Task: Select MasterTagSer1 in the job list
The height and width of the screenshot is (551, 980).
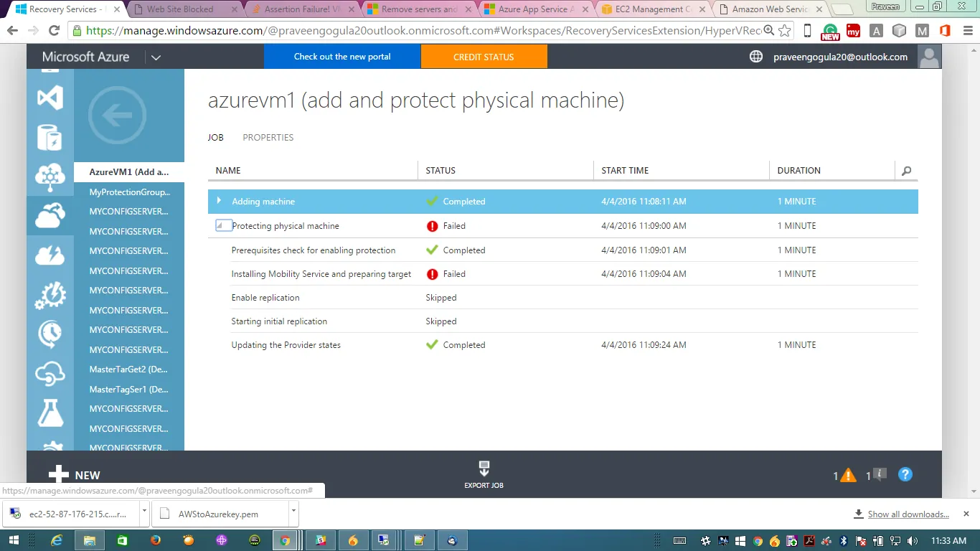Action: pyautogui.click(x=129, y=390)
